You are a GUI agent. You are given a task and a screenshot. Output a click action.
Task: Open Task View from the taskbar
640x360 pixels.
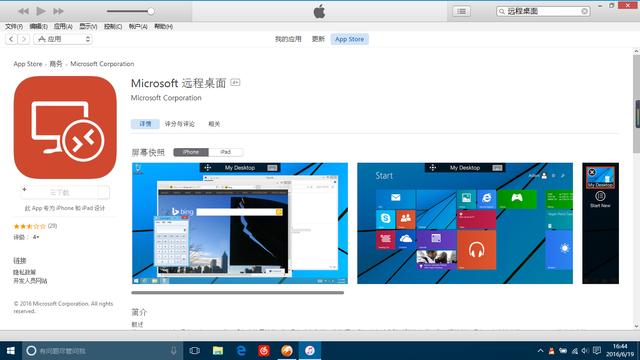[195, 351]
